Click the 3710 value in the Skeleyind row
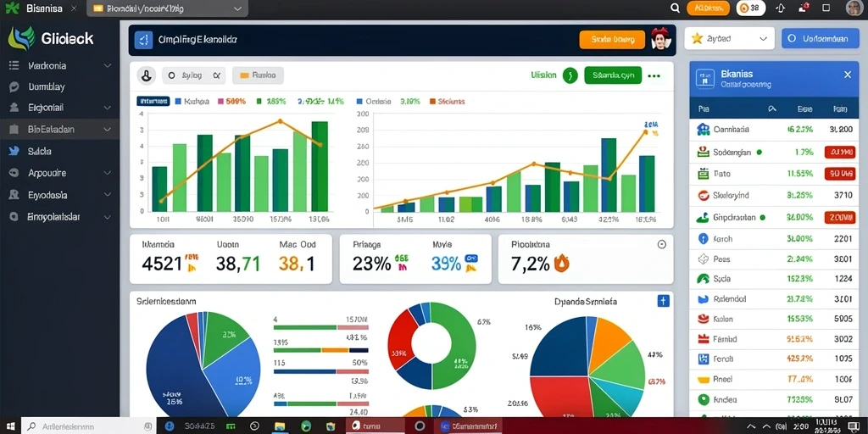Viewport: 868px width, 434px height. pos(843,196)
